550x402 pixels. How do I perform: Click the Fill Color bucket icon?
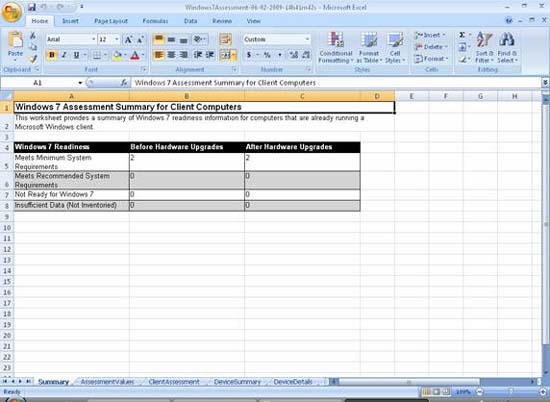pyautogui.click(x=117, y=55)
